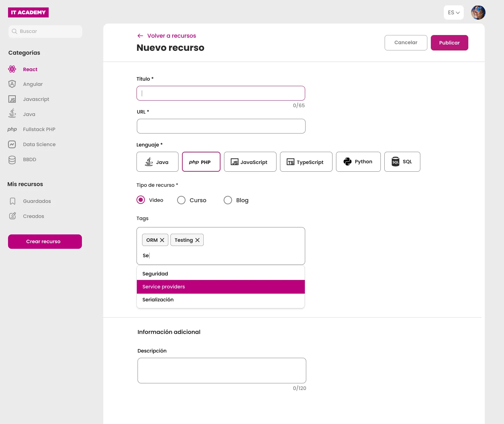Choose the Curso radio option
This screenshot has width=504, height=424.
point(181,200)
